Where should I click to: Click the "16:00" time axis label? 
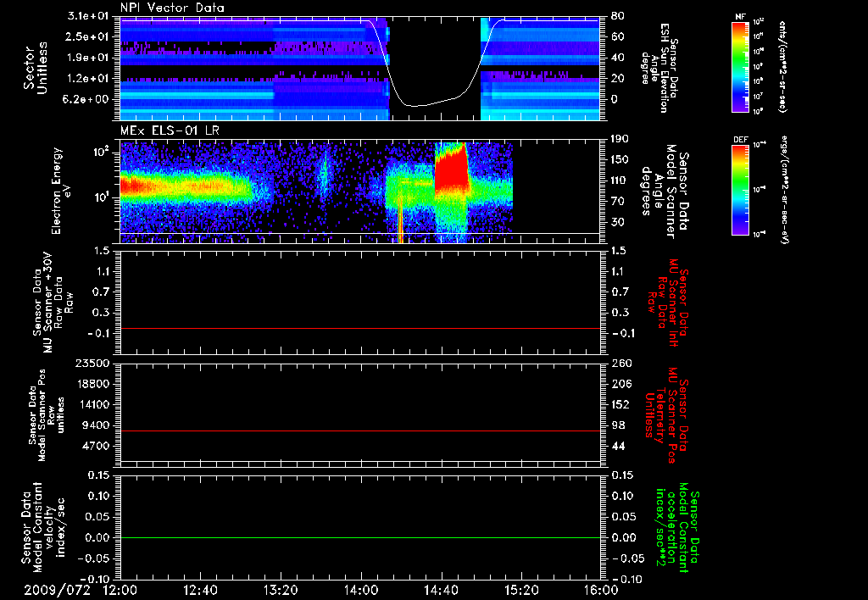point(601,590)
